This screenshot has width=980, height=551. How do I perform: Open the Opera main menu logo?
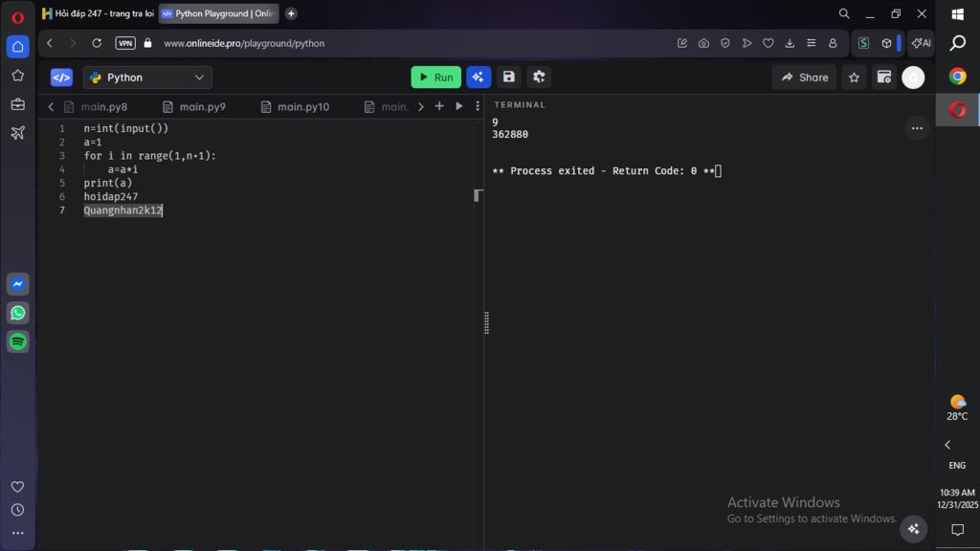pyautogui.click(x=17, y=17)
